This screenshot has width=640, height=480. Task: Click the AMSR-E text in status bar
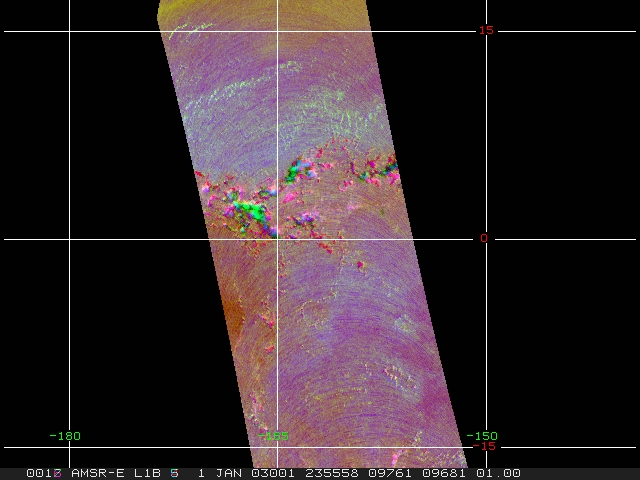95,473
